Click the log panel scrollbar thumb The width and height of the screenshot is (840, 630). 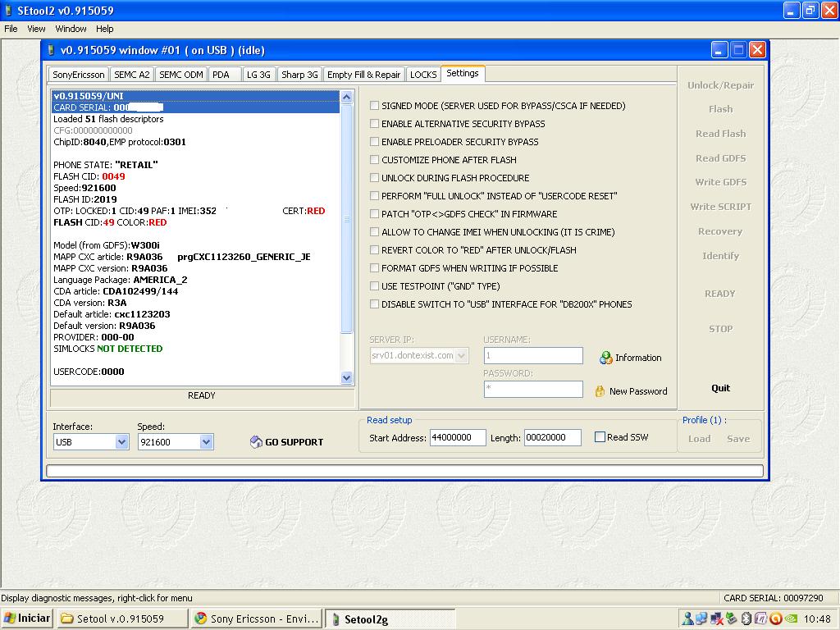[347, 218]
